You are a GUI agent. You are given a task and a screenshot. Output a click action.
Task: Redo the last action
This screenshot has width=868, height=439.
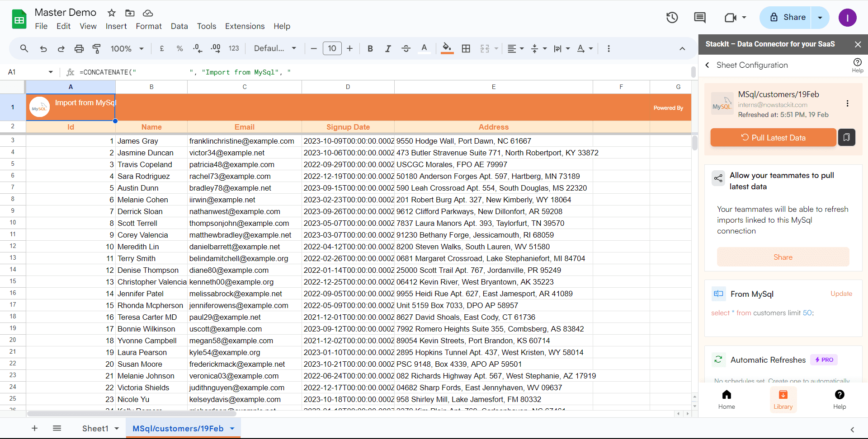click(x=61, y=48)
